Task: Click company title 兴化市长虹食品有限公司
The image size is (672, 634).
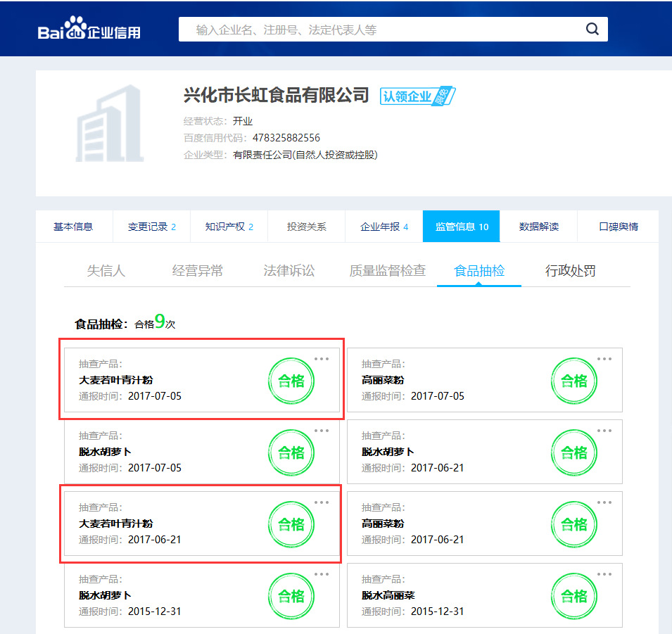Action: click(x=277, y=95)
